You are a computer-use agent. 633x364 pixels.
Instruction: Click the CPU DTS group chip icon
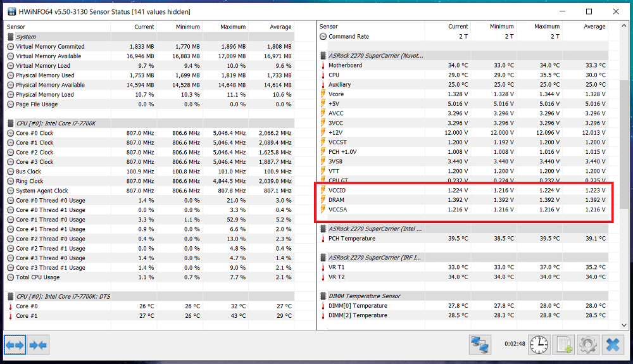11,296
